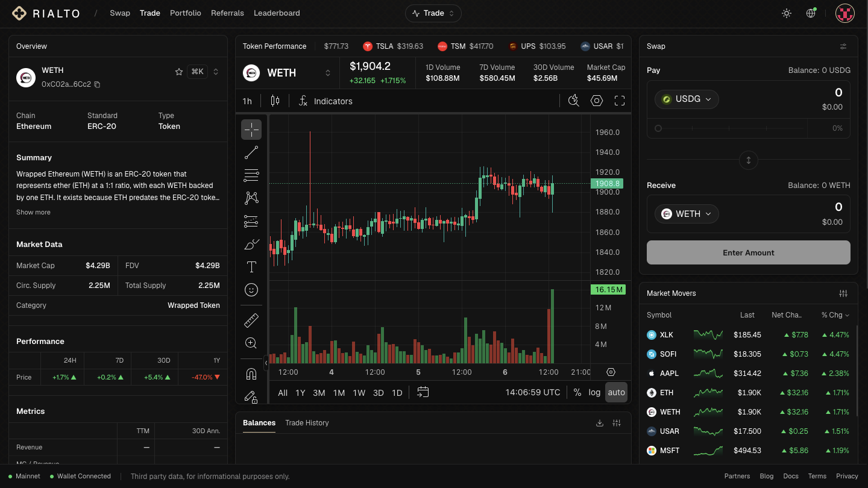Go to the Rialto home logo
The image size is (868, 488).
pos(46,13)
